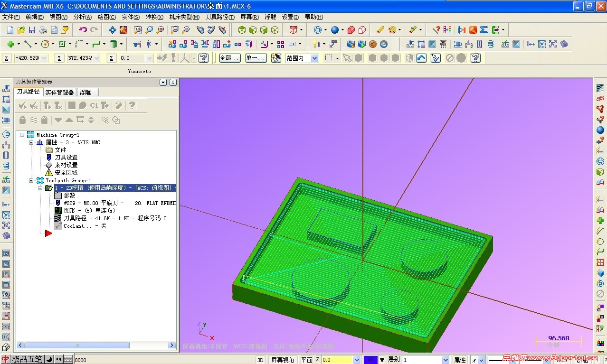The image size is (607, 364).
Task: Click the G1 post process icon
Action: click(x=94, y=105)
